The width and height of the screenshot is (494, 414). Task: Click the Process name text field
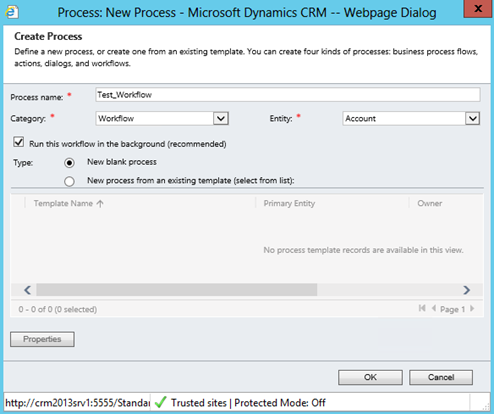click(x=288, y=95)
